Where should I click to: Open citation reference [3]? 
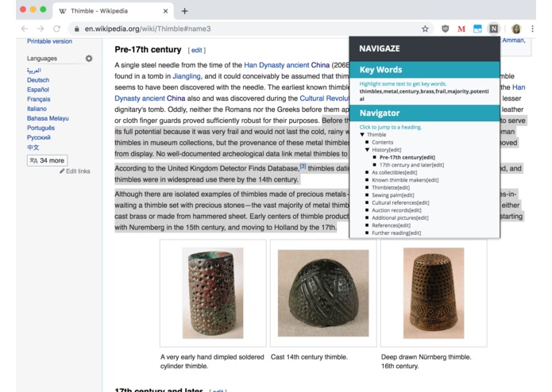(303, 166)
